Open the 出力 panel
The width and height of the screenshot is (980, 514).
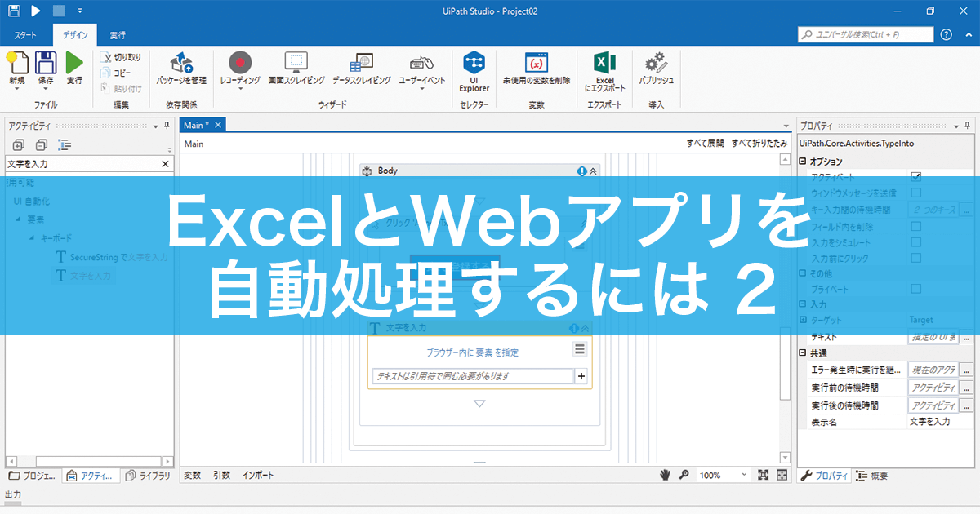(13, 495)
